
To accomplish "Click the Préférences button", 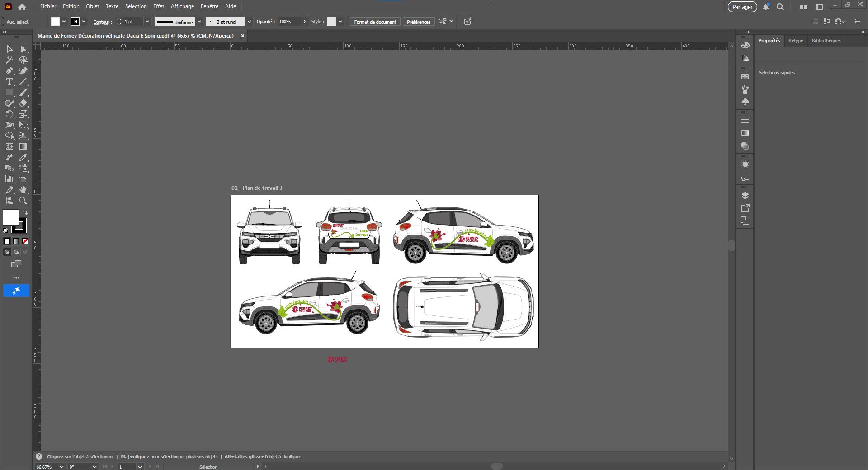I will coord(418,21).
